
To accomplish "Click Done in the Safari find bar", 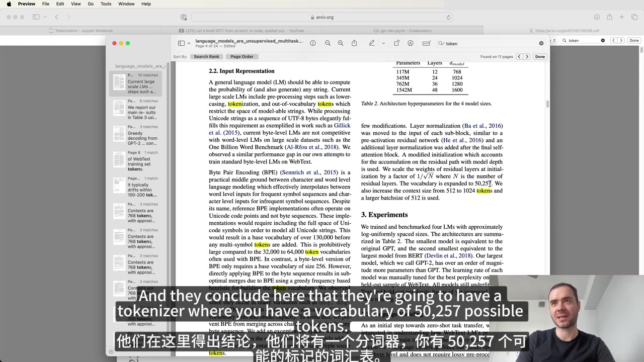I will (x=634, y=40).
